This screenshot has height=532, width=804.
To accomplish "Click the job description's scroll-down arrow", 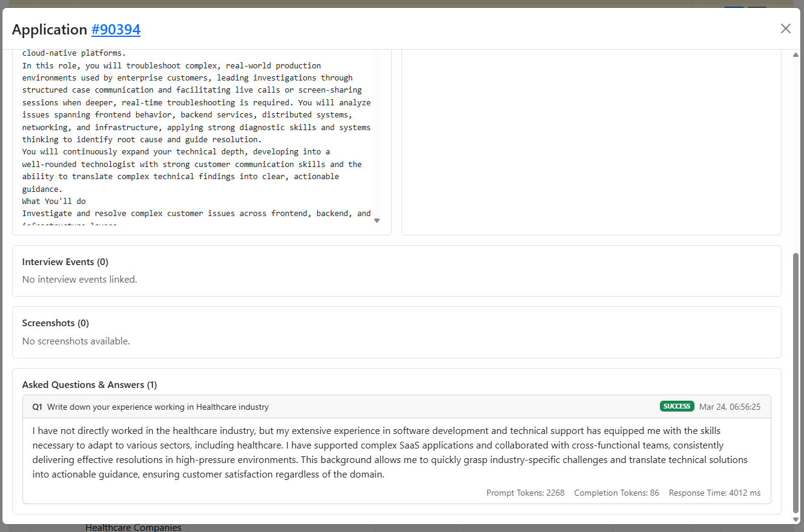I will click(x=377, y=220).
